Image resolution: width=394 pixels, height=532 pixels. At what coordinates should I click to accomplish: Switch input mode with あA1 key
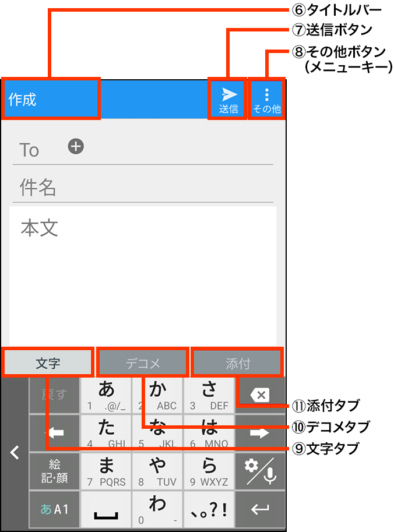coord(54,510)
